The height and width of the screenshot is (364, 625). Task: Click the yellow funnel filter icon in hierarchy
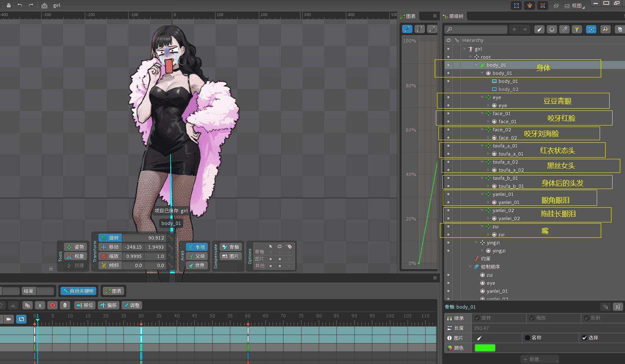click(x=577, y=29)
